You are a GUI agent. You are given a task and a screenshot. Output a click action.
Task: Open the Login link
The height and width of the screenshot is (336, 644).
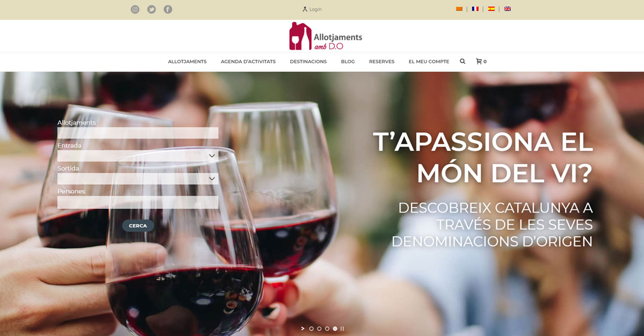(x=312, y=9)
